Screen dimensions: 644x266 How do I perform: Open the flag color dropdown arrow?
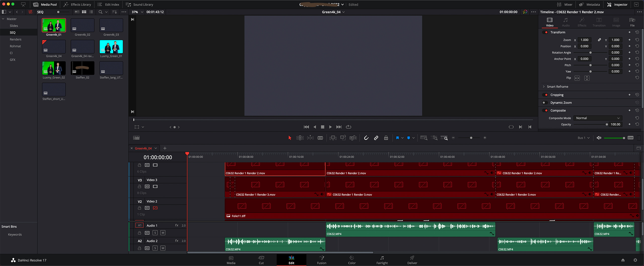point(402,138)
